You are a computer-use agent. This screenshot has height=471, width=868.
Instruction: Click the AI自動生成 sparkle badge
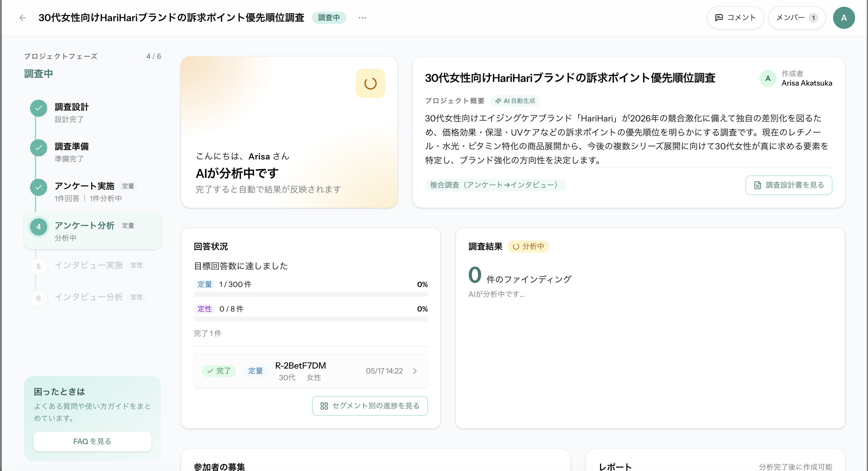click(515, 101)
